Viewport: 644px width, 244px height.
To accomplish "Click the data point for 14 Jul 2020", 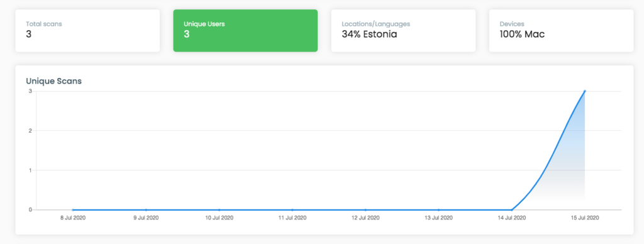I will click(x=511, y=209).
